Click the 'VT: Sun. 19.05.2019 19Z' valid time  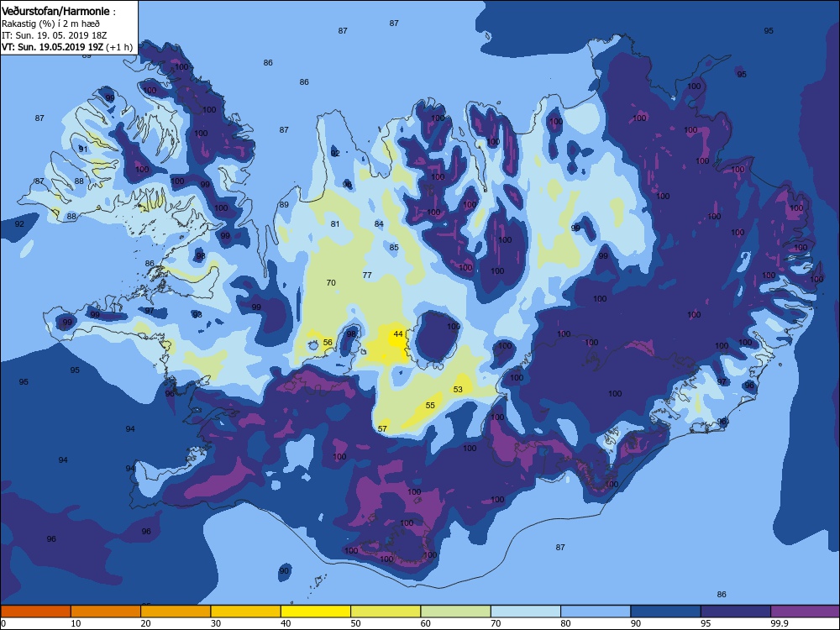tap(52, 47)
